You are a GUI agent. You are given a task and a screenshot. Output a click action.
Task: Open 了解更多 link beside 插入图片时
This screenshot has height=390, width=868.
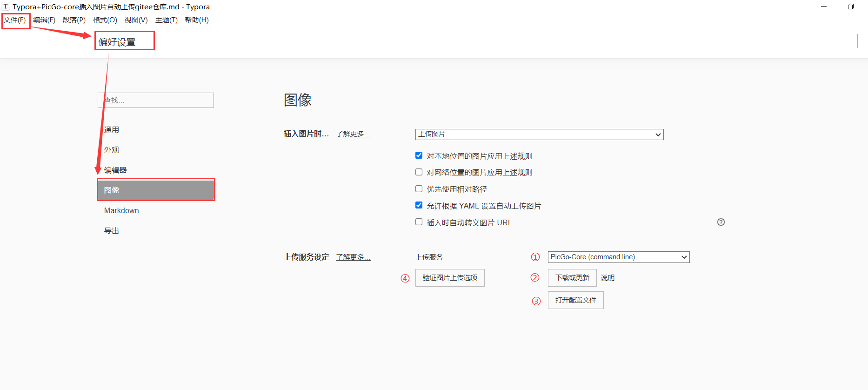[x=354, y=134]
